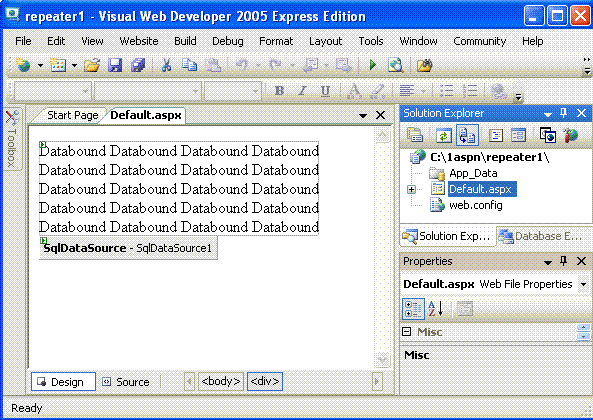This screenshot has width=593, height=420.
Task: Click the View in Browser icon
Action: click(x=396, y=65)
